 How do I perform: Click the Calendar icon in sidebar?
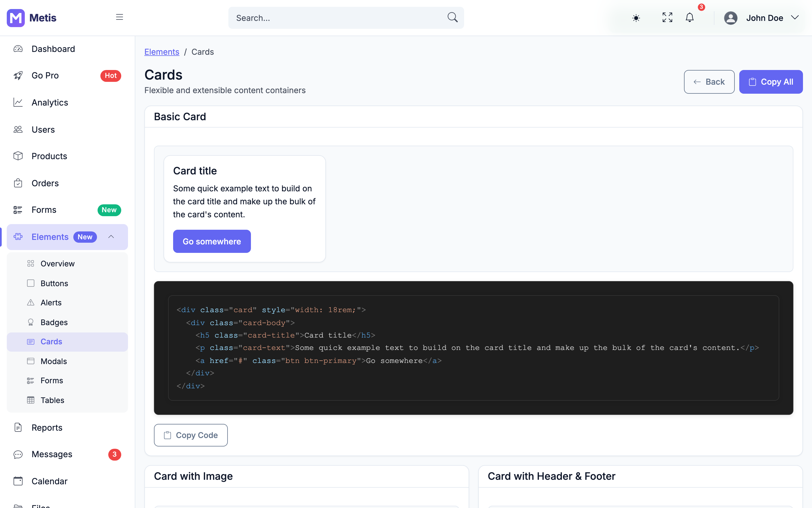(x=18, y=481)
